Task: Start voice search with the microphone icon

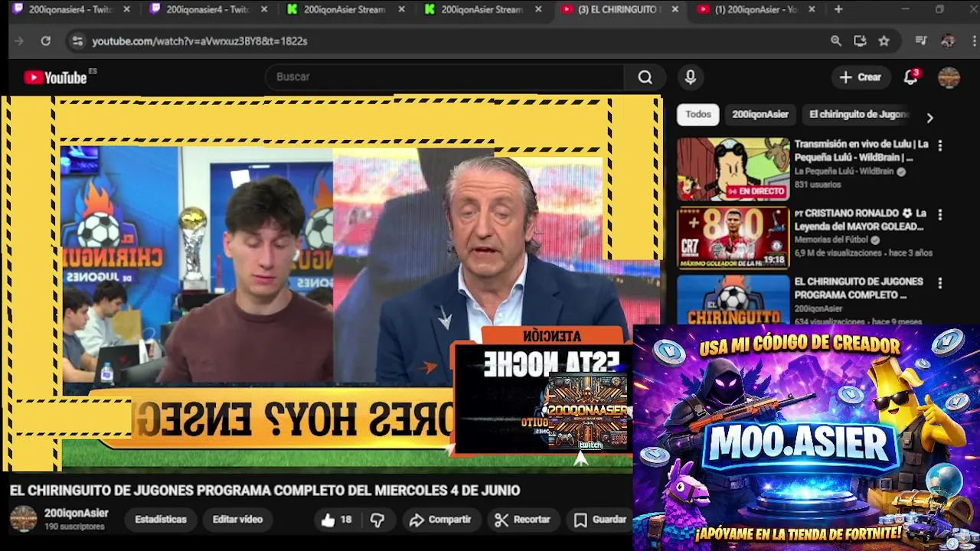Action: pos(691,77)
